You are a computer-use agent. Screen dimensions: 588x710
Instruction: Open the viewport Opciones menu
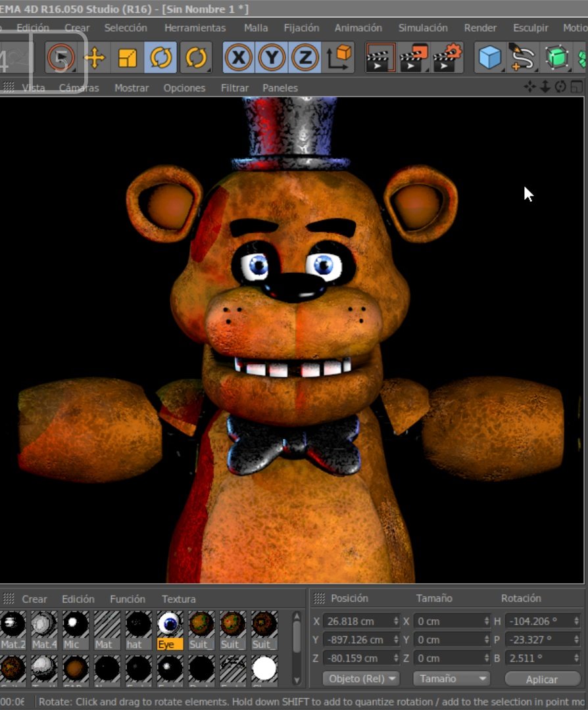pos(184,88)
